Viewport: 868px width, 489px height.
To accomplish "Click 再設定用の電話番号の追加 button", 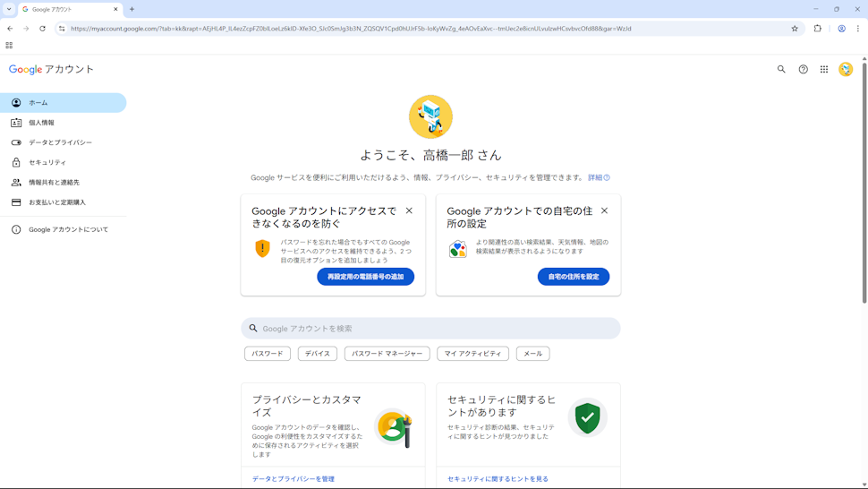I will (x=365, y=277).
